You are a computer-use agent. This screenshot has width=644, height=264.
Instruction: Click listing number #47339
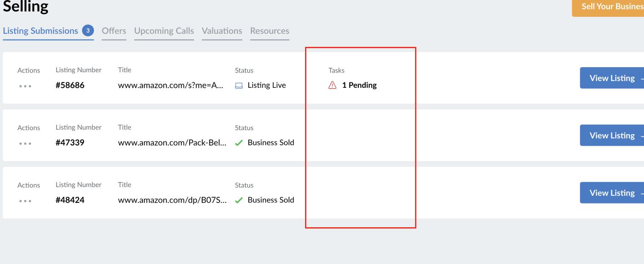tap(70, 143)
